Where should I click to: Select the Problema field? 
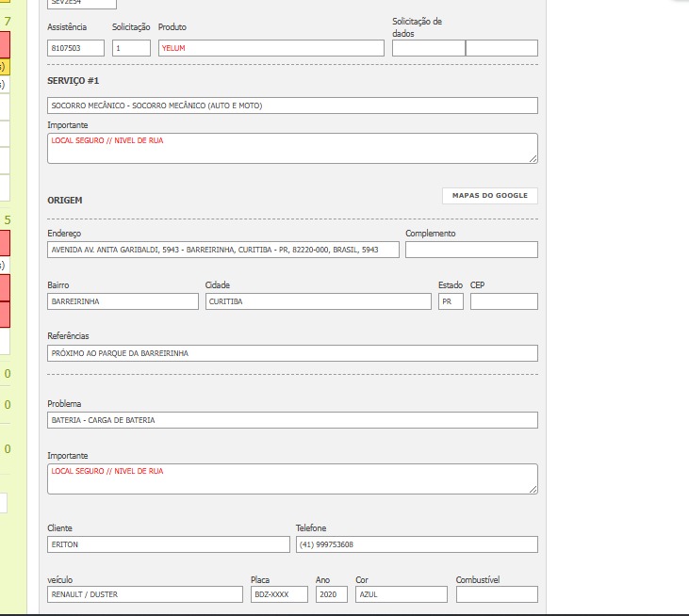point(292,420)
